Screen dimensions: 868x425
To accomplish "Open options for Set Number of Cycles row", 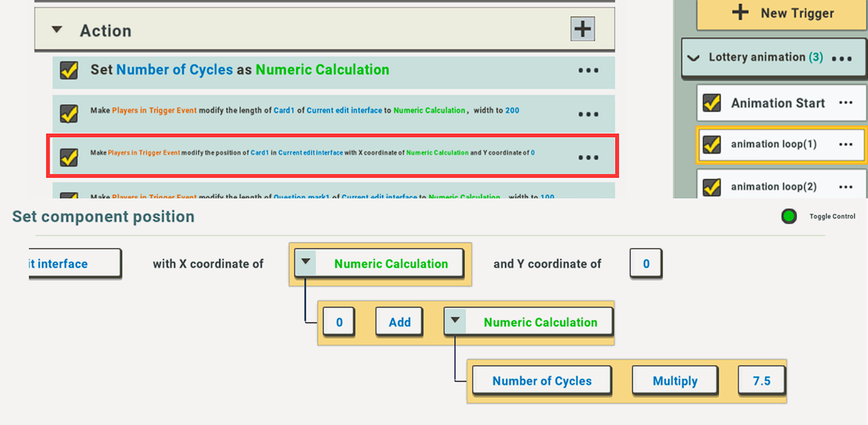I will [x=588, y=70].
